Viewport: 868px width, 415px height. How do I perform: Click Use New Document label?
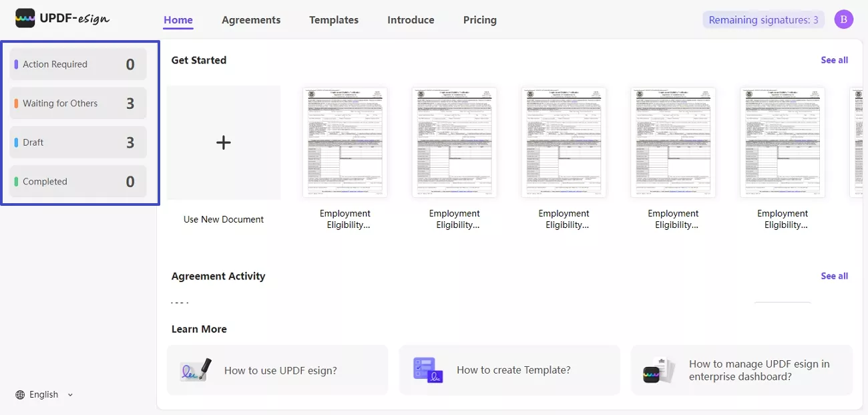point(224,219)
